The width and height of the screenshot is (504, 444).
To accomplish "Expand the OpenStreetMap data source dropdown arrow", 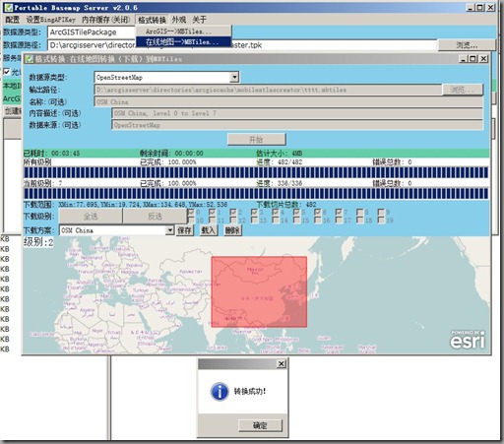I will click(x=234, y=78).
